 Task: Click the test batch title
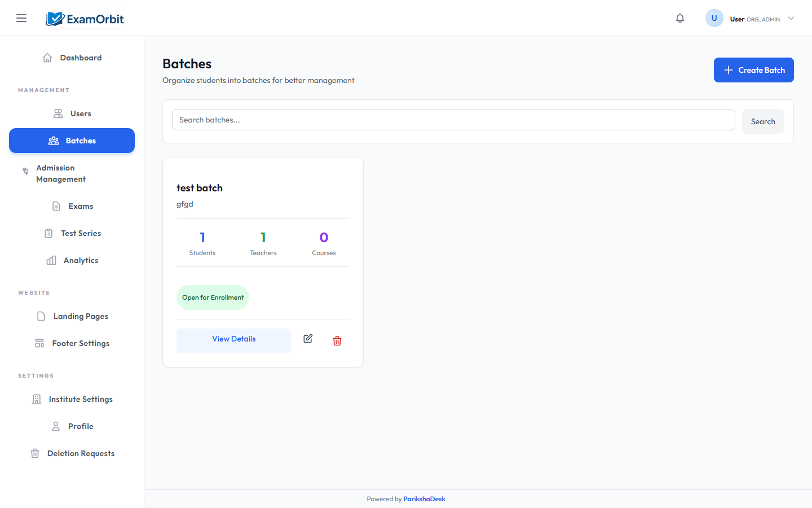pyautogui.click(x=200, y=188)
